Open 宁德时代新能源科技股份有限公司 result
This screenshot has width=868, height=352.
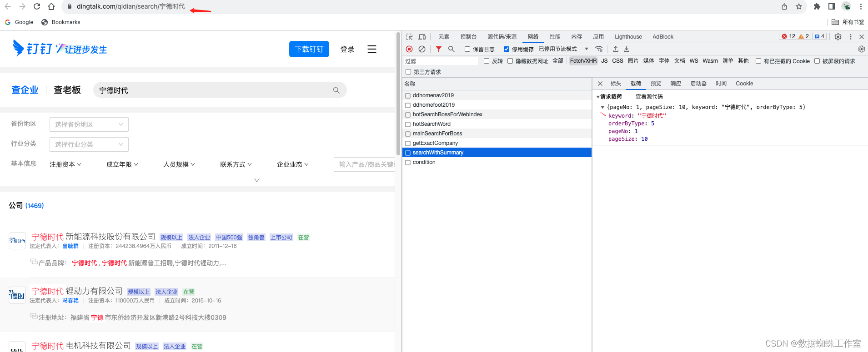point(94,237)
